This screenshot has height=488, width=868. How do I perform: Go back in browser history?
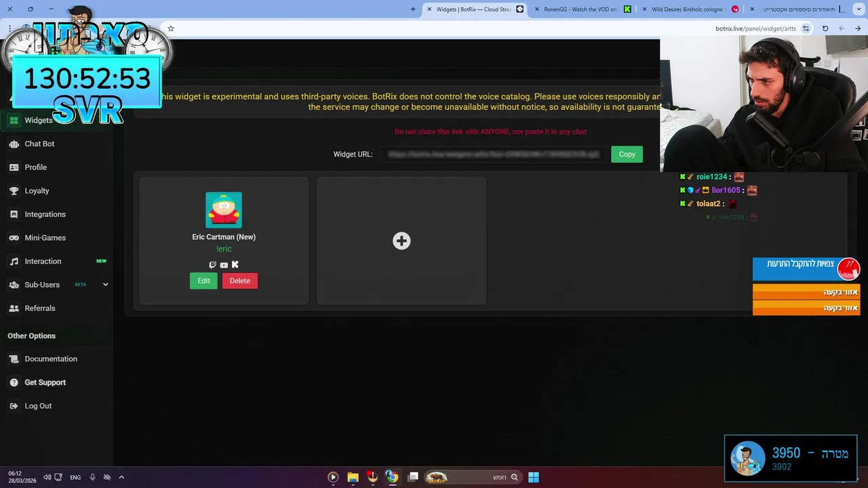(x=858, y=28)
